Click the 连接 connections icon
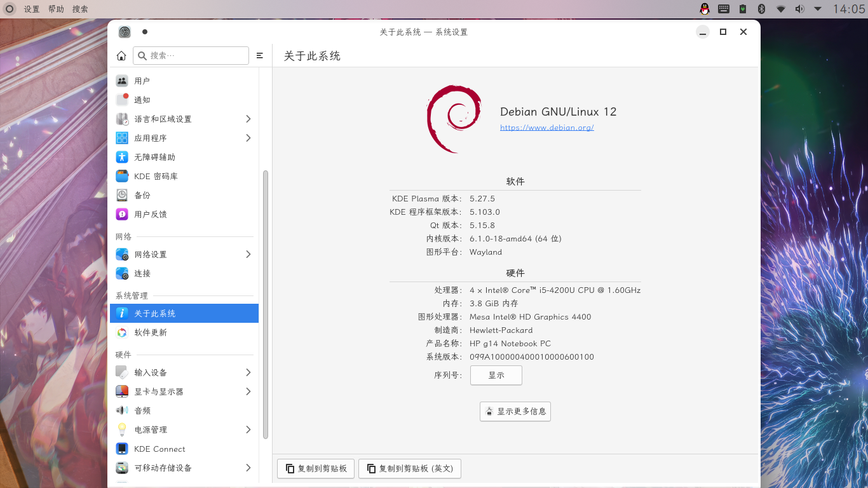Image resolution: width=868 pixels, height=488 pixels. pyautogui.click(x=122, y=273)
